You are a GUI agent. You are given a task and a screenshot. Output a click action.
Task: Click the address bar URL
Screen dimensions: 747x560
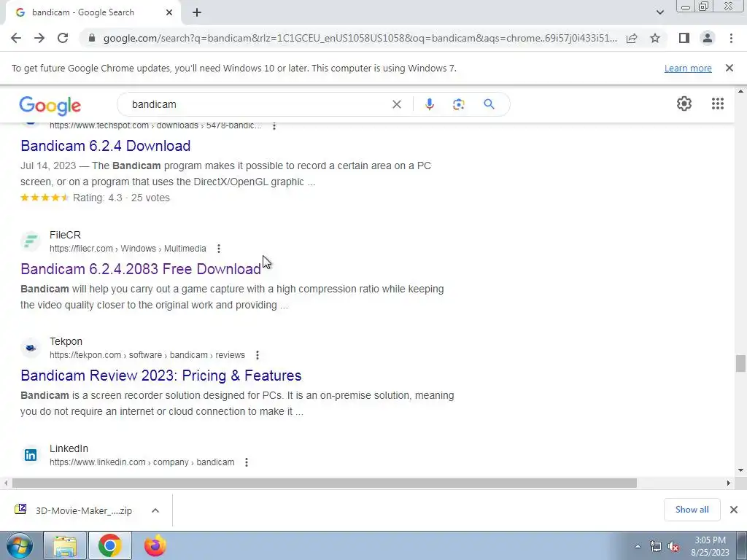pos(360,38)
